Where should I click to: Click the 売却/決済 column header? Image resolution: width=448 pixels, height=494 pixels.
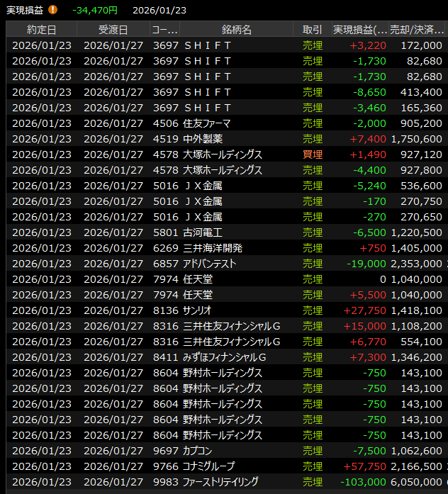tap(418, 29)
